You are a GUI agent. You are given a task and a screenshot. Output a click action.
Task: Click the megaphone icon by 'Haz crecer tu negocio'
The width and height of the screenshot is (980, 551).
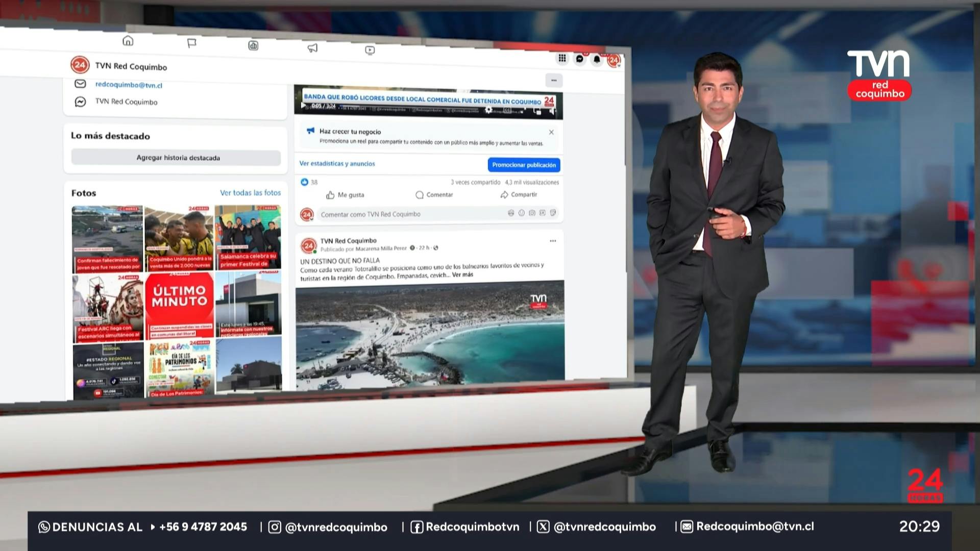pyautogui.click(x=310, y=131)
